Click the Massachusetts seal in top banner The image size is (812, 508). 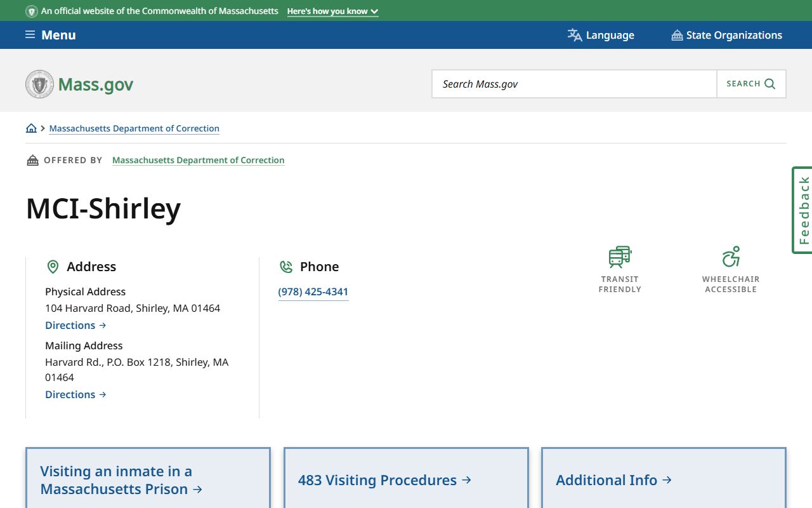(x=32, y=11)
